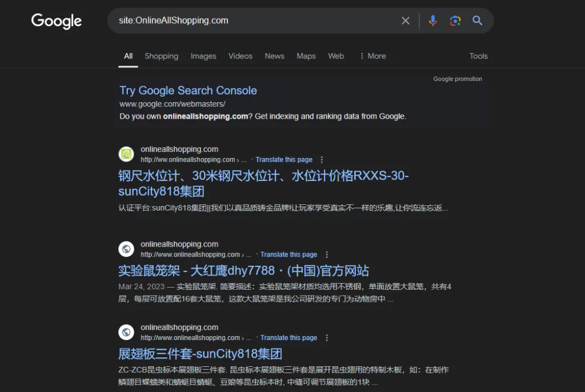Clear the search box with X icon
The height and width of the screenshot is (392, 585).
tap(406, 21)
